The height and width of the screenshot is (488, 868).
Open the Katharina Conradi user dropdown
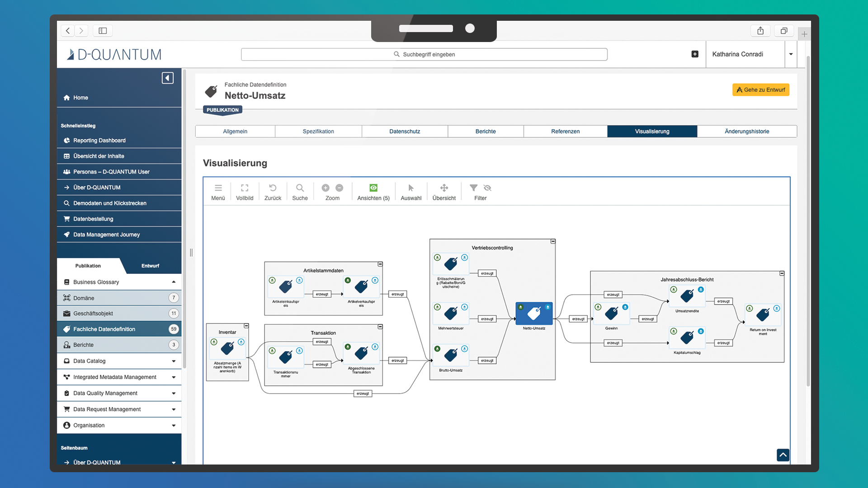[791, 54]
